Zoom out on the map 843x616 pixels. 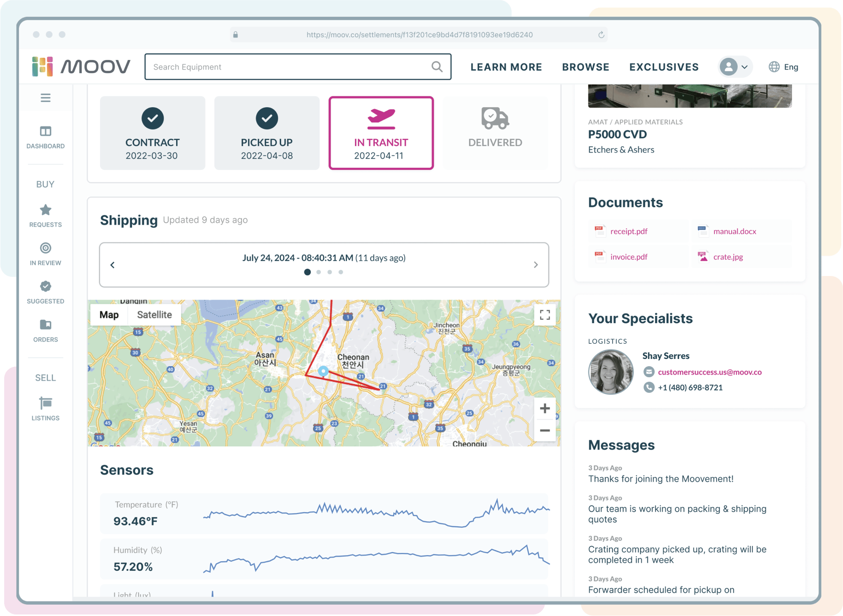point(545,430)
